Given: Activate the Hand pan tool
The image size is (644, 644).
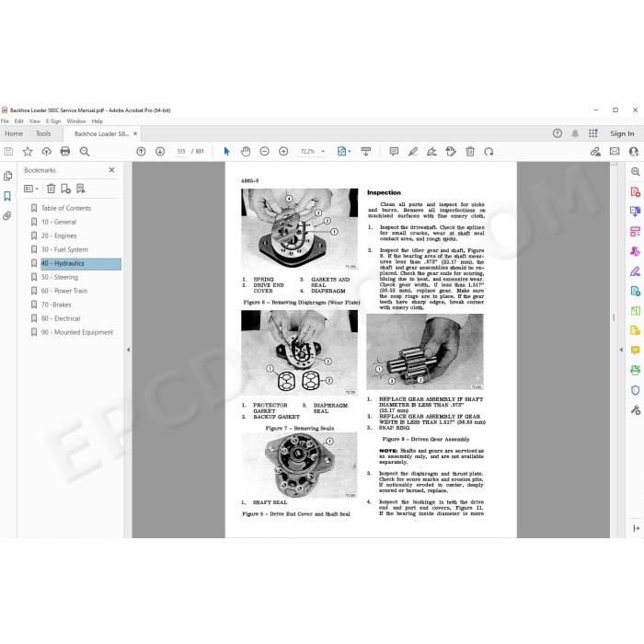Looking at the screenshot, I should click(246, 152).
